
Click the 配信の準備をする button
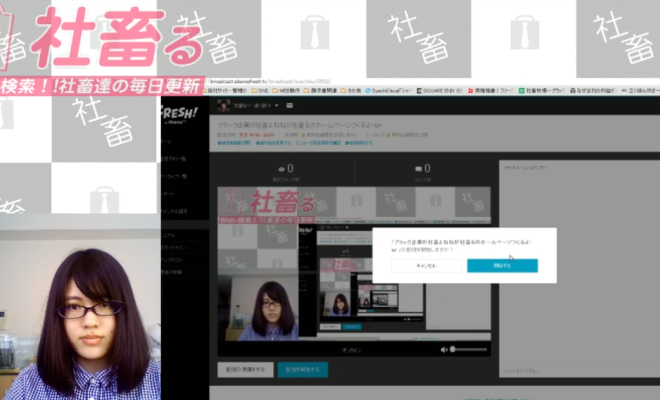[x=244, y=370]
